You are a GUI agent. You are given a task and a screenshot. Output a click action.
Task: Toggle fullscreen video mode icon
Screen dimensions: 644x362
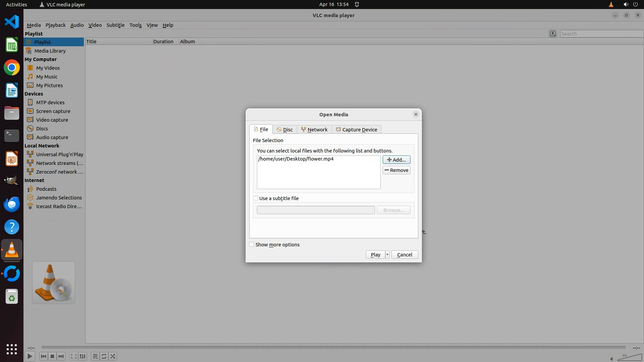[73, 356]
